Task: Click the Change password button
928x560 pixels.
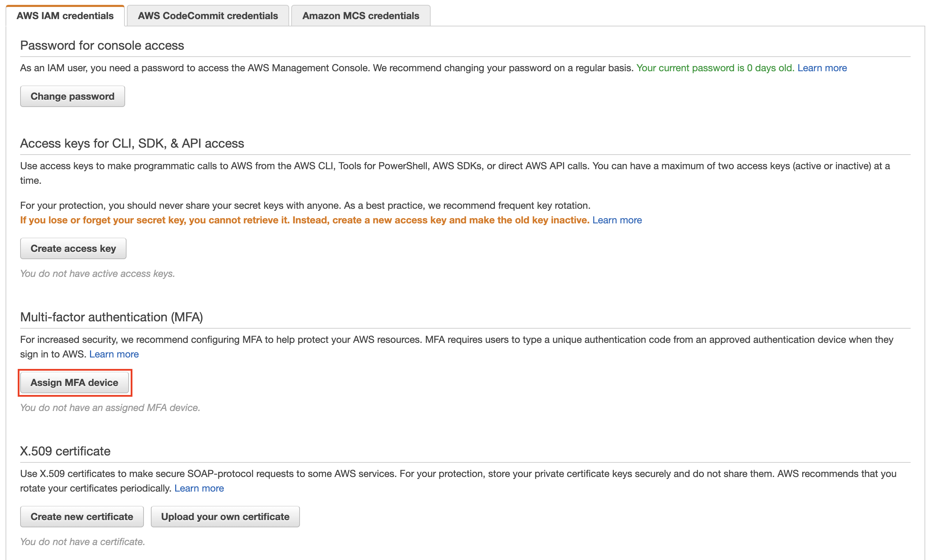Action: [72, 96]
